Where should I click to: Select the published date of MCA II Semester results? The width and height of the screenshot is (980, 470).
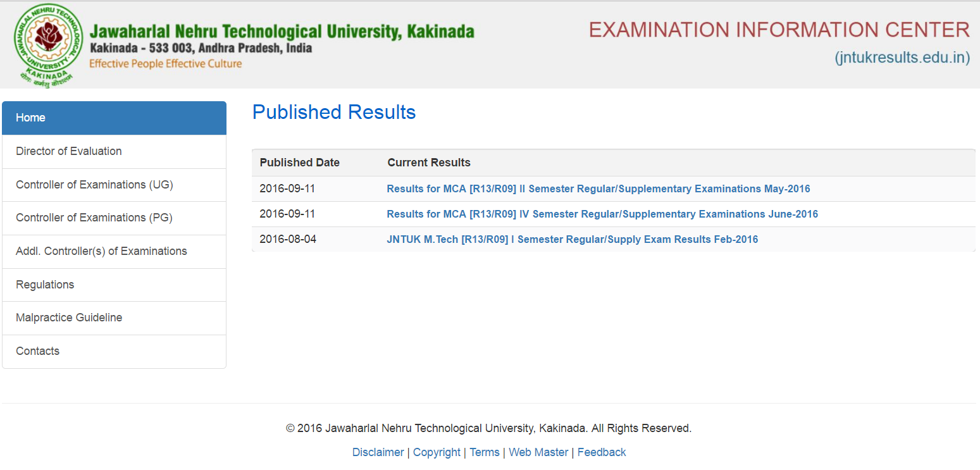click(x=288, y=189)
